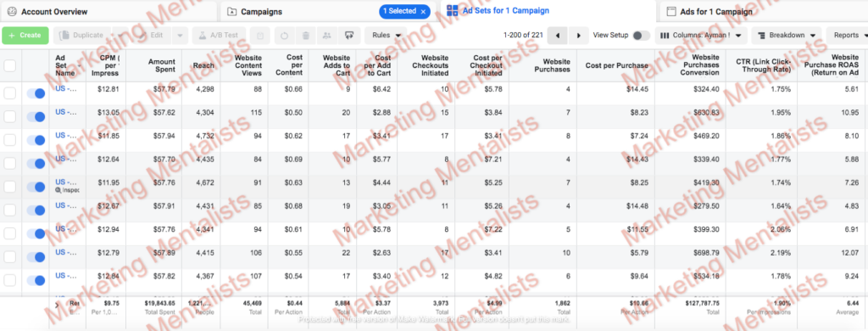Image resolution: width=868 pixels, height=331 pixels.
Task: Sort by Amount Spent column header
Action: click(162, 65)
